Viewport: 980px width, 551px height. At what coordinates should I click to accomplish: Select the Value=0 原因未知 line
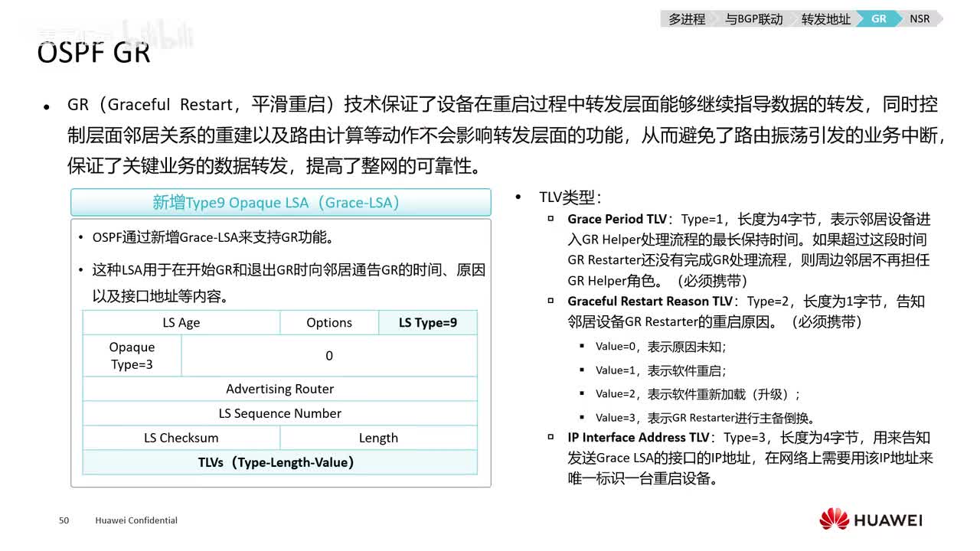tap(661, 347)
